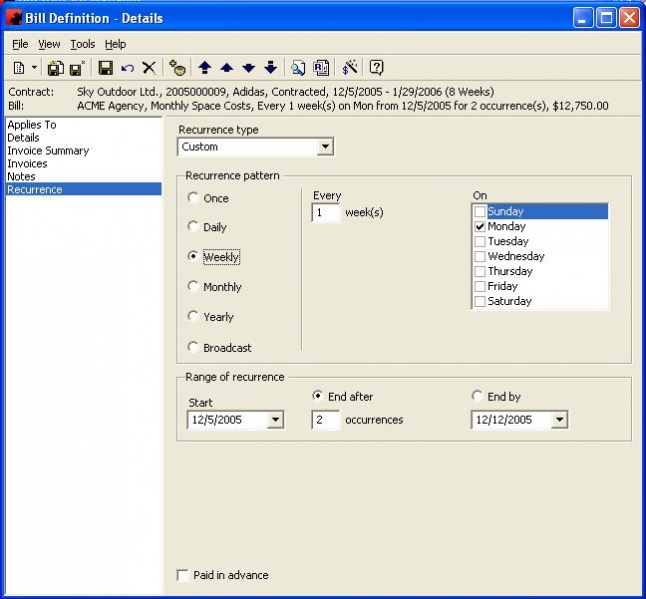The image size is (646, 599).
Task: Choose the End by radio option
Action: point(477,396)
